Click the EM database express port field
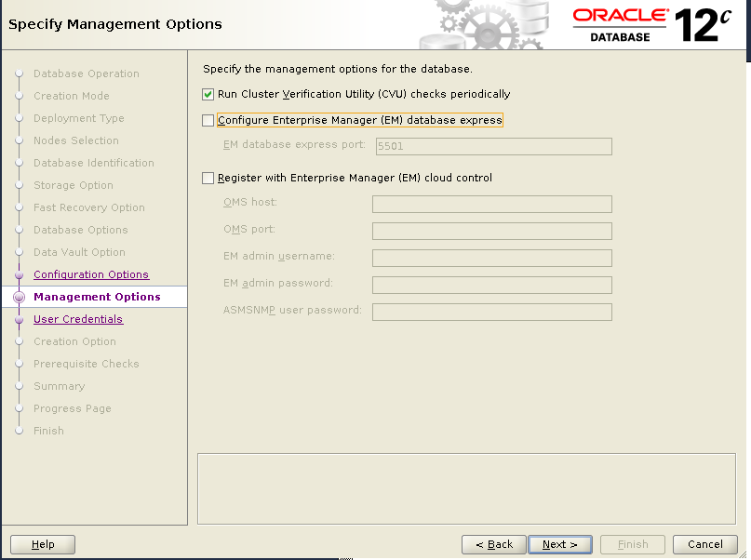 click(493, 146)
